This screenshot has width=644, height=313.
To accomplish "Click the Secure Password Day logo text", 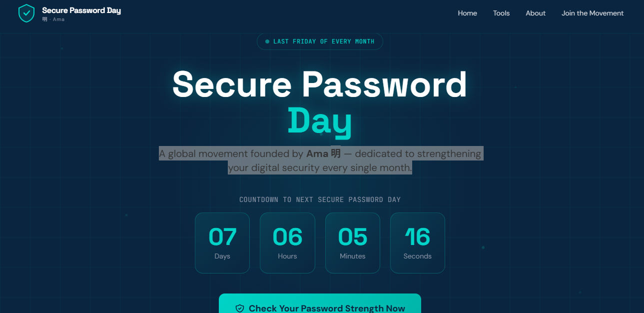I will click(x=81, y=10).
